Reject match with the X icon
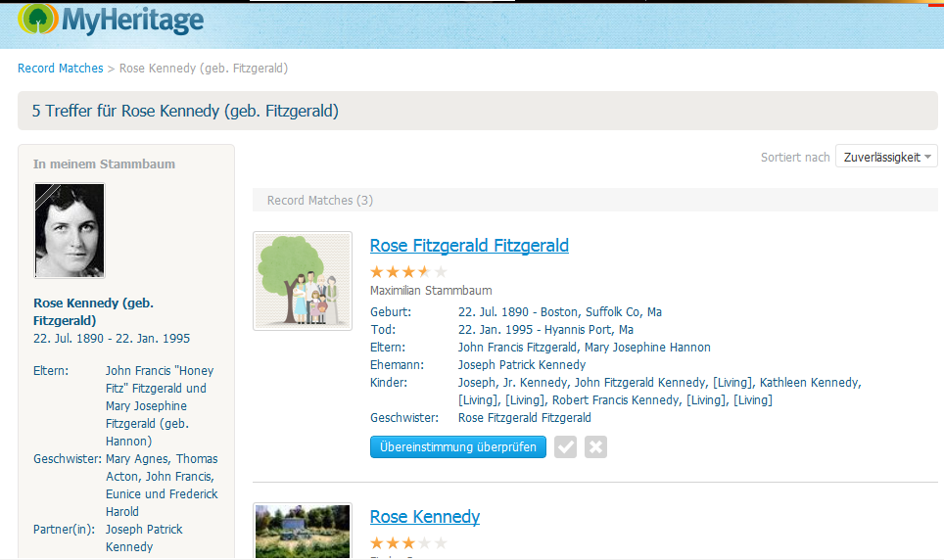Image resolution: width=944 pixels, height=560 pixels. tap(595, 446)
